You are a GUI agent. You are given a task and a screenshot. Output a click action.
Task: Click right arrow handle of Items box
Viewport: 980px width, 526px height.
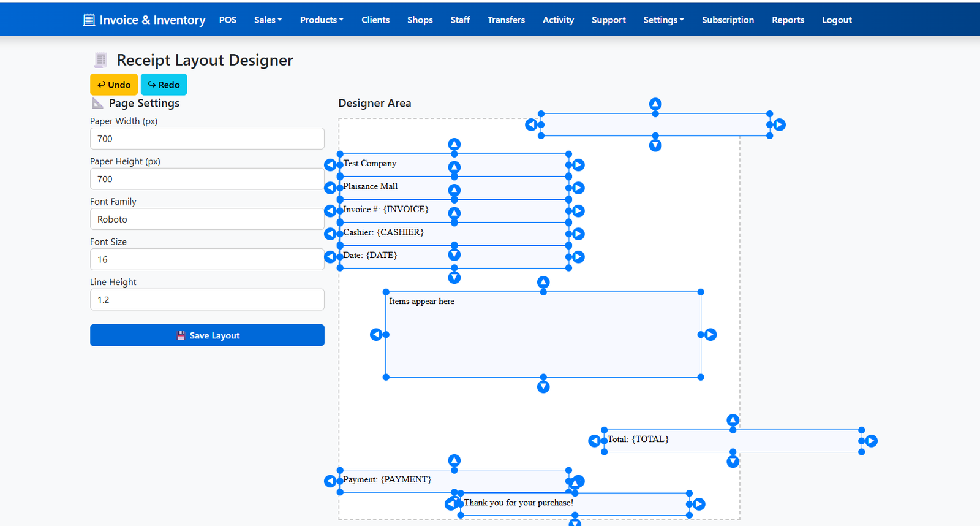pos(710,335)
